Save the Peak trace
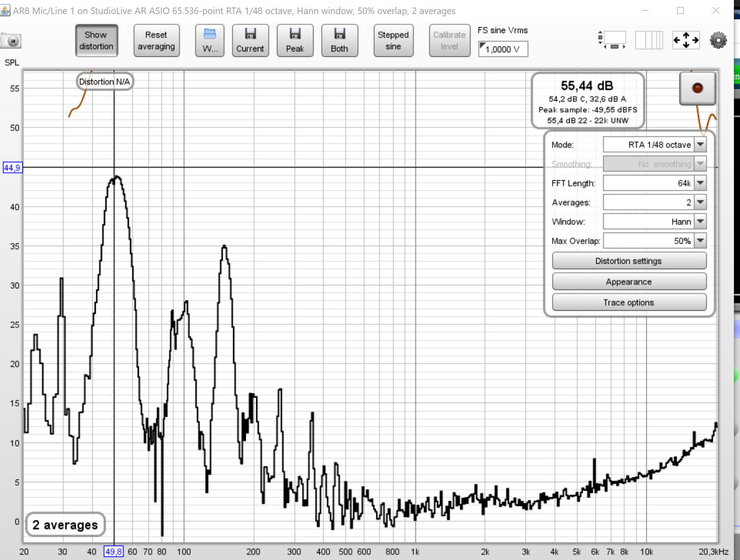 pos(295,40)
